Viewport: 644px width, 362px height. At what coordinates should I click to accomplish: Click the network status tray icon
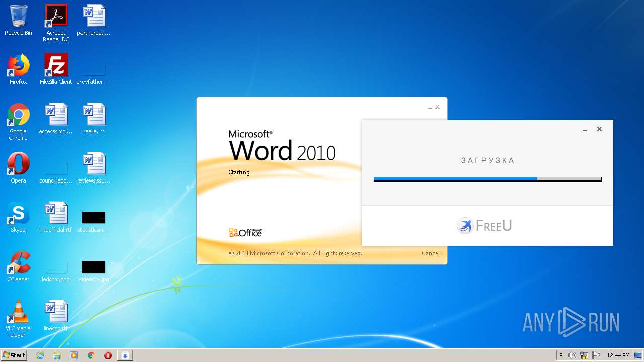(x=584, y=355)
